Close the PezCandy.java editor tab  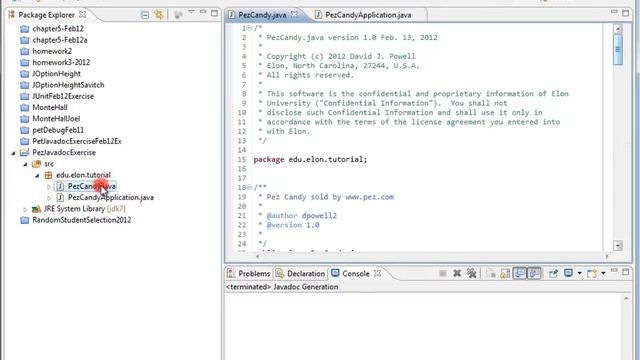click(294, 15)
